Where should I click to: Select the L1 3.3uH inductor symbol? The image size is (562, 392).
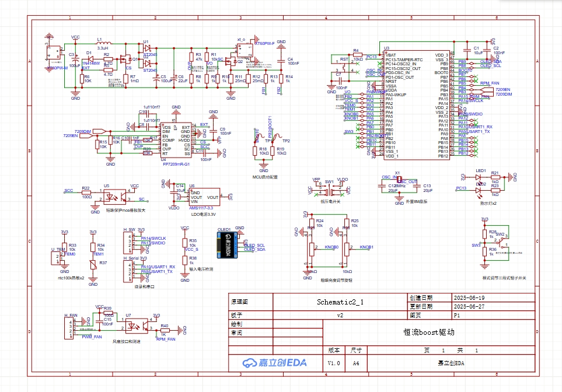[103, 44]
